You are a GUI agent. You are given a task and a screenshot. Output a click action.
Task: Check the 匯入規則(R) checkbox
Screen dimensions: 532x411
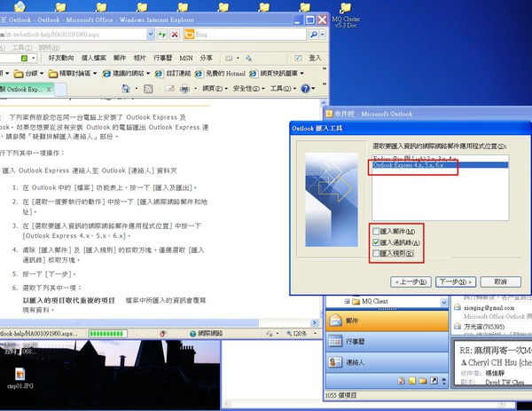coord(376,253)
